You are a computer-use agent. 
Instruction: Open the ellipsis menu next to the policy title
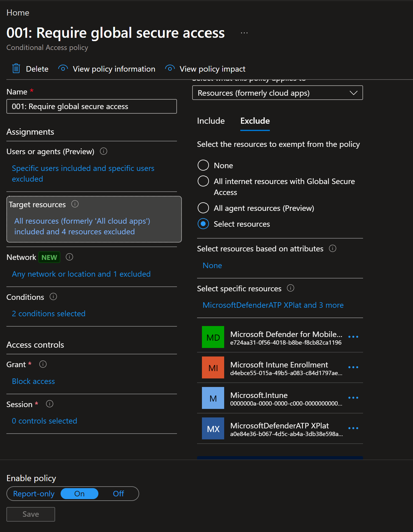pyautogui.click(x=244, y=33)
